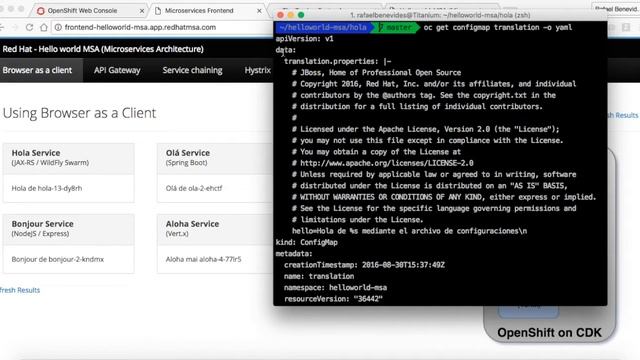The height and width of the screenshot is (360, 640).
Task: Click the 'hello=Hola de %s mediante' line
Action: tap(409, 231)
